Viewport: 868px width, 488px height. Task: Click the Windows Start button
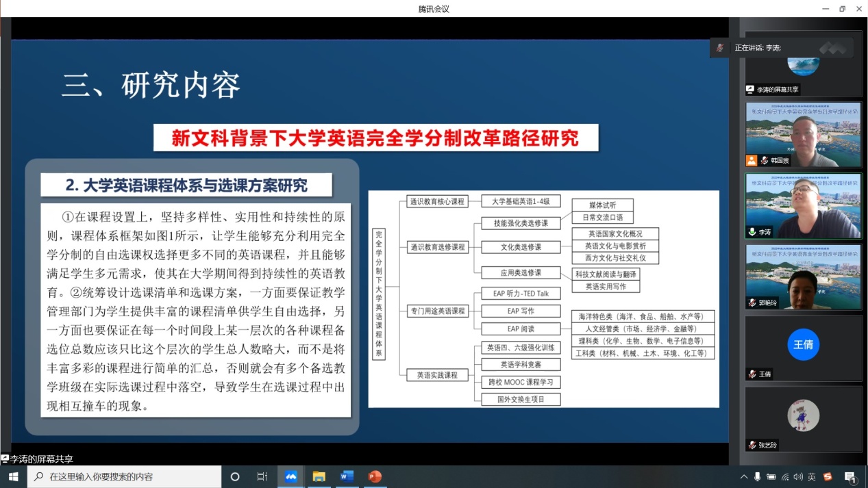(13, 476)
